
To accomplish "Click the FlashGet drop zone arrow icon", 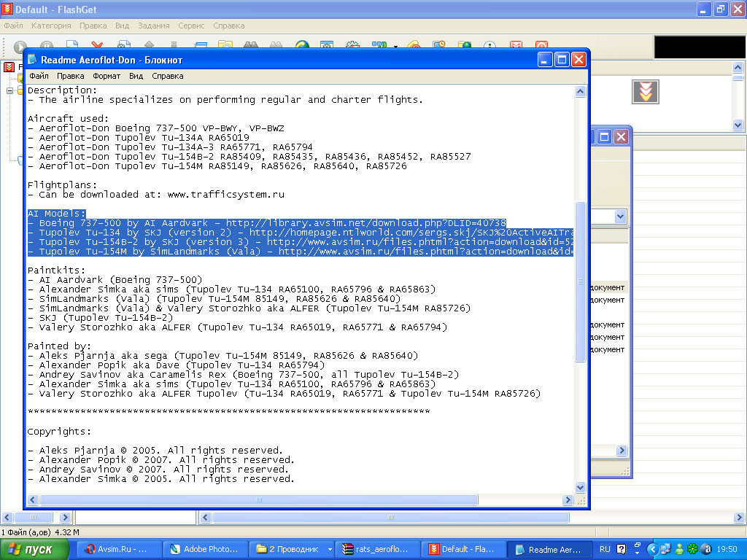I will (x=646, y=91).
